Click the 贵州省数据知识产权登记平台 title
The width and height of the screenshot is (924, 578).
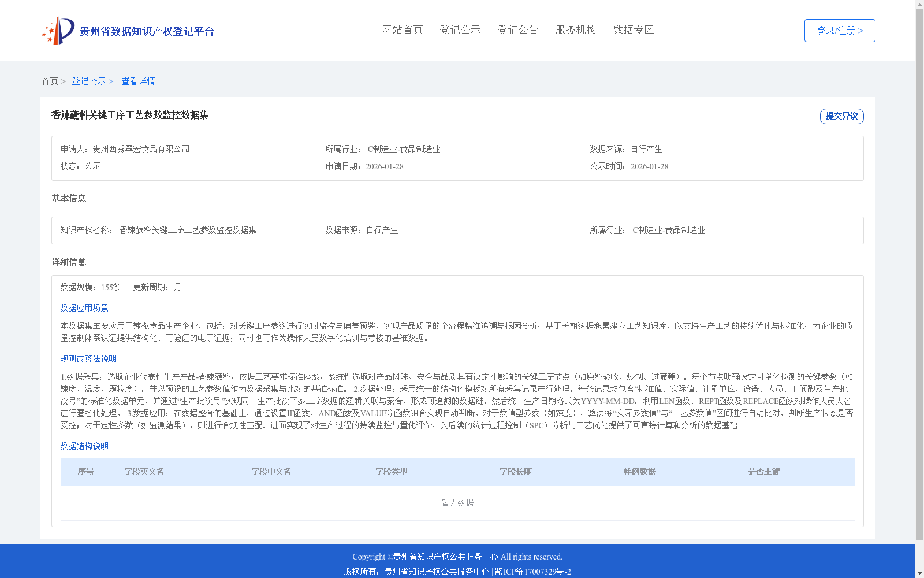(x=147, y=31)
